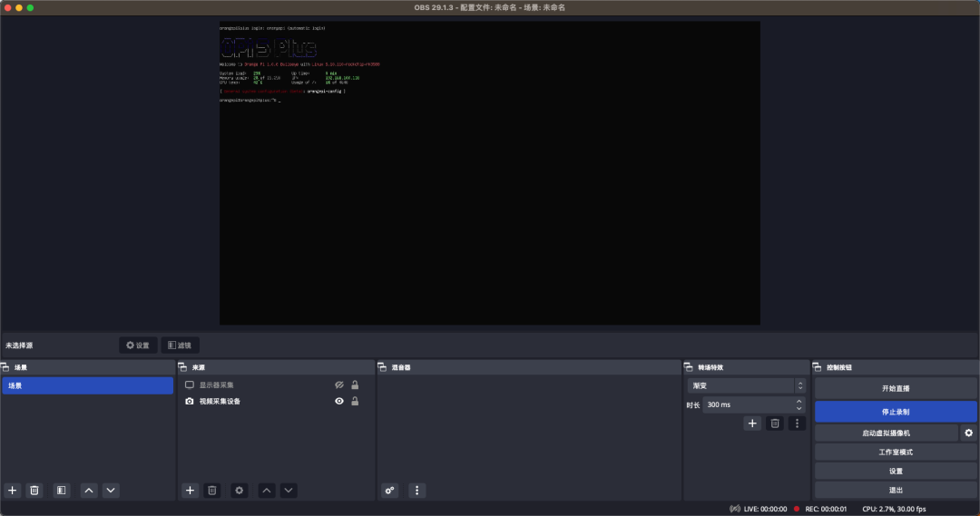Viewport: 980px width, 516px height.
Task: Select the 视频采集设备 source row
Action: pos(275,401)
